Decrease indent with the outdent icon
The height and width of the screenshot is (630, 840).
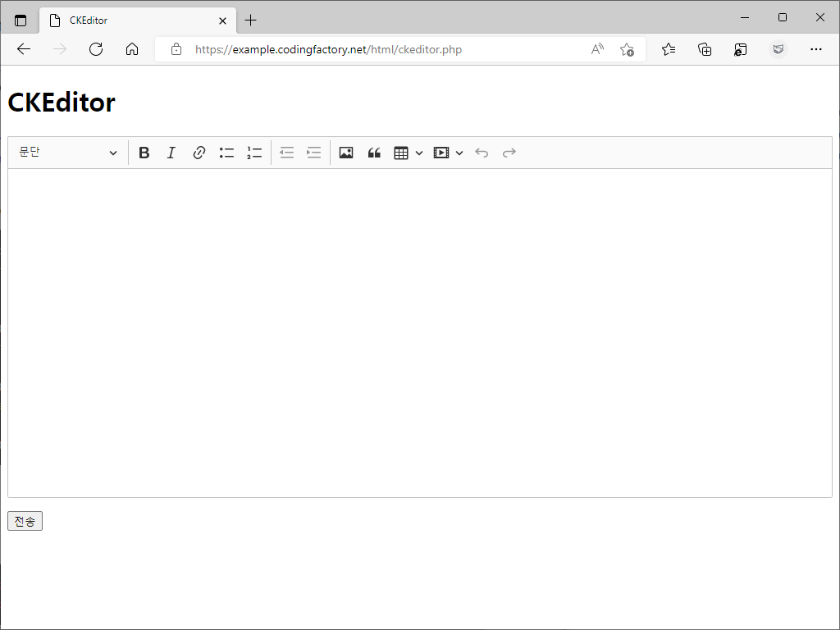[286, 153]
